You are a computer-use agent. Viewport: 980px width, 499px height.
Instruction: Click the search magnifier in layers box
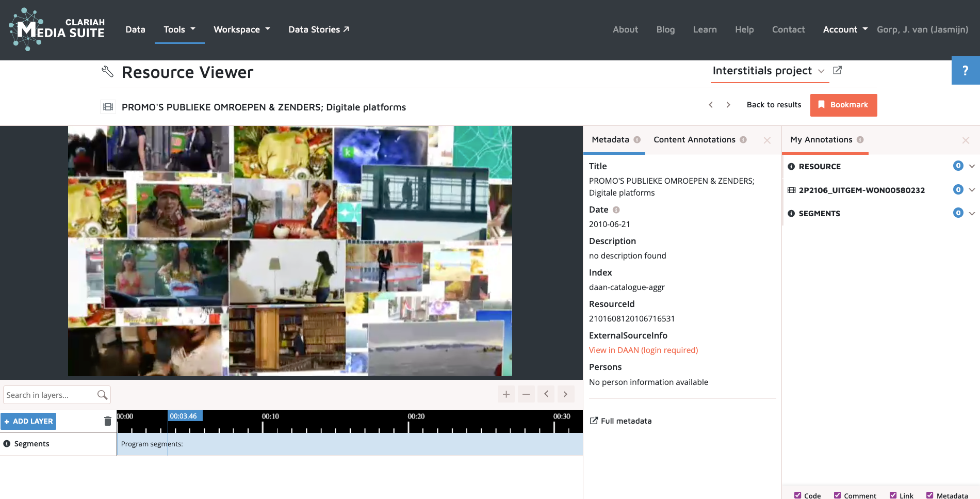coord(102,395)
